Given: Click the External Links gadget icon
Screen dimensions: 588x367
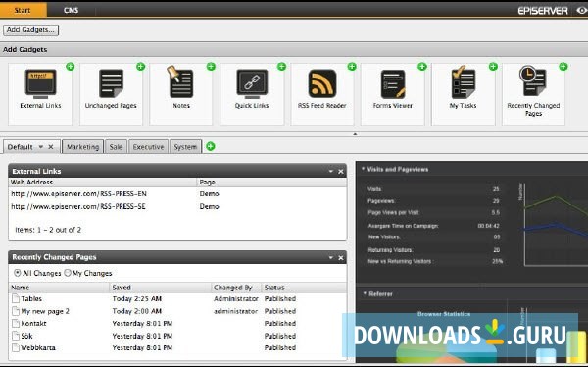Looking at the screenshot, I should (40, 83).
